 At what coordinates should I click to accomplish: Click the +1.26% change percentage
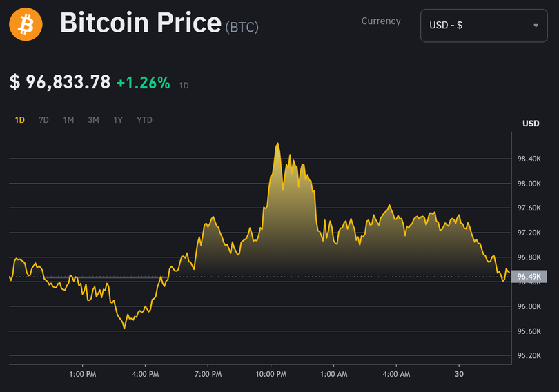pyautogui.click(x=143, y=83)
